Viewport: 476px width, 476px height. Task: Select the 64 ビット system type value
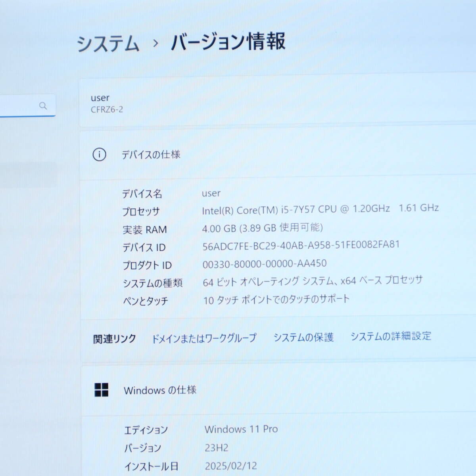coord(313,281)
